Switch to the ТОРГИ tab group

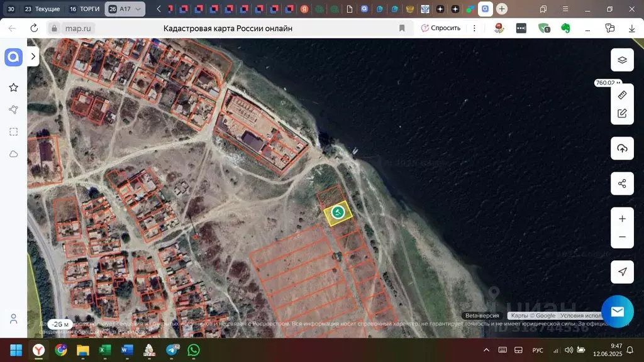tap(84, 9)
